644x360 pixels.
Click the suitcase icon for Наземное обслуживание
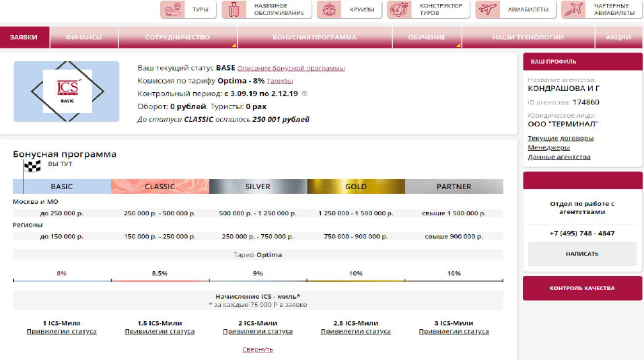(x=235, y=10)
